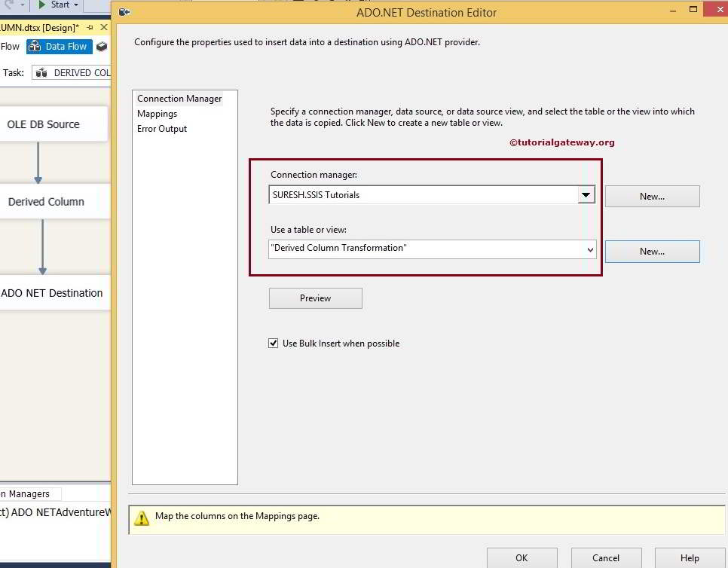Expand the Connection manager dropdown
The height and width of the screenshot is (568, 728).
(x=586, y=195)
